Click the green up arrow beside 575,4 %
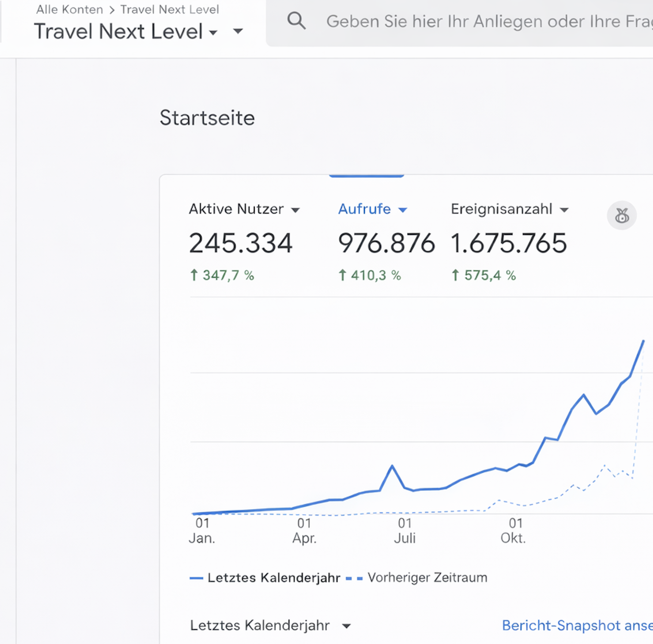 coord(455,275)
